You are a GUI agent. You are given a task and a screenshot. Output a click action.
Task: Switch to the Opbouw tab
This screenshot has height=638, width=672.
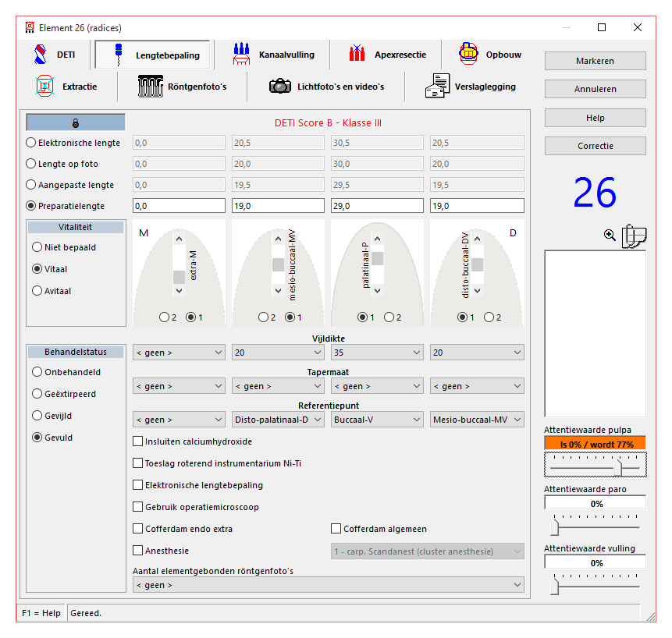pyautogui.click(x=490, y=55)
